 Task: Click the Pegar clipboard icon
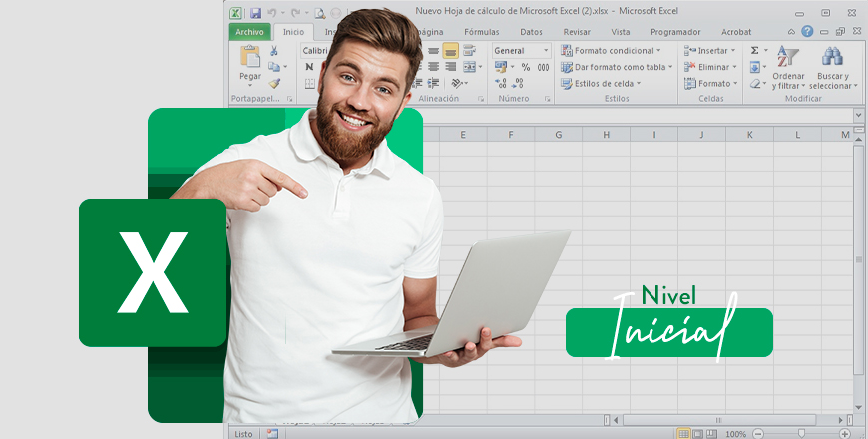coord(250,57)
